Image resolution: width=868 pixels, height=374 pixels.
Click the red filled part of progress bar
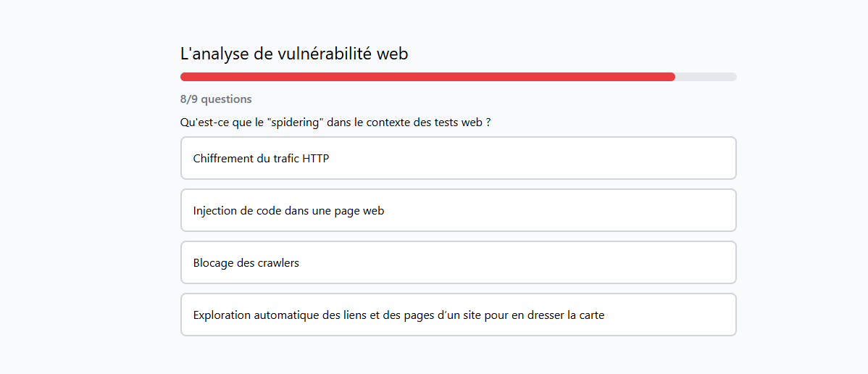pos(427,77)
